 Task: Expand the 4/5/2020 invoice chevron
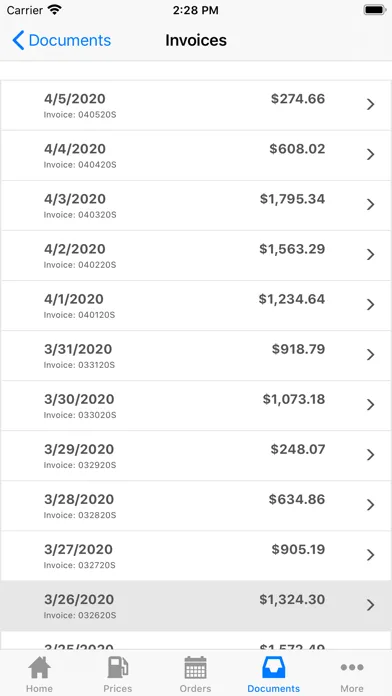point(370,104)
